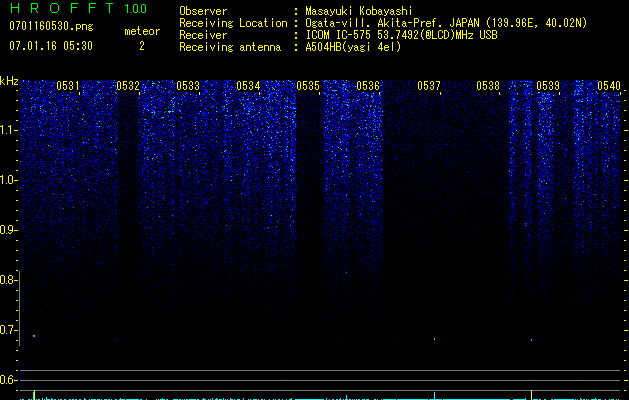The height and width of the screenshot is (400, 629).
Task: Click the HROFFT 1.0.0 title text
Action: (x=78, y=8)
